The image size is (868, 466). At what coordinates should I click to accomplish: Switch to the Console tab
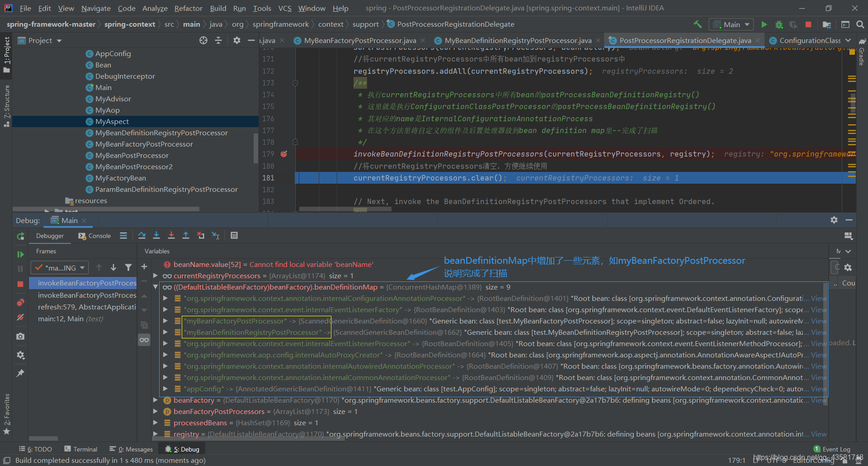94,236
